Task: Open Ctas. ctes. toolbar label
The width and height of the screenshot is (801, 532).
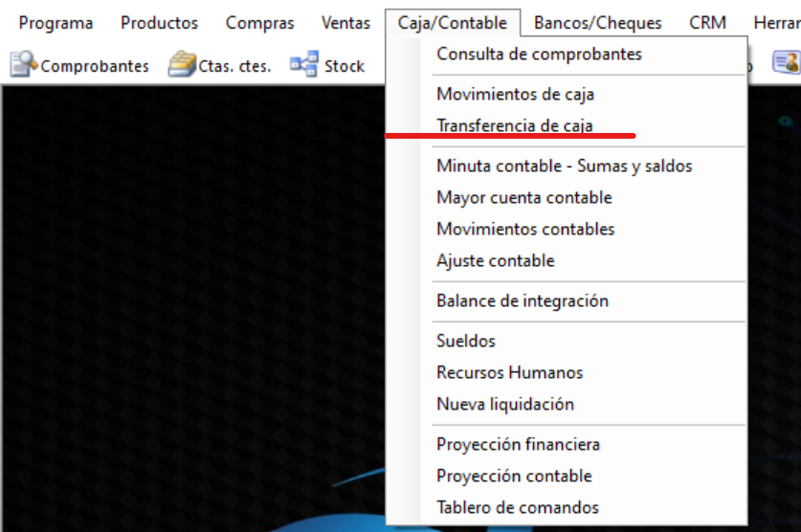Action: click(x=234, y=66)
